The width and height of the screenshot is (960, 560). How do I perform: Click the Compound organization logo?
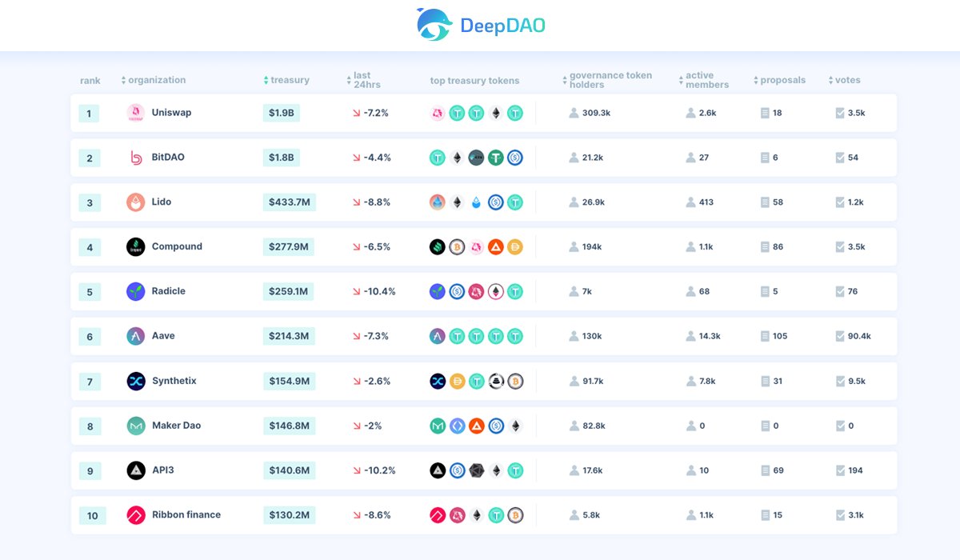tap(135, 246)
